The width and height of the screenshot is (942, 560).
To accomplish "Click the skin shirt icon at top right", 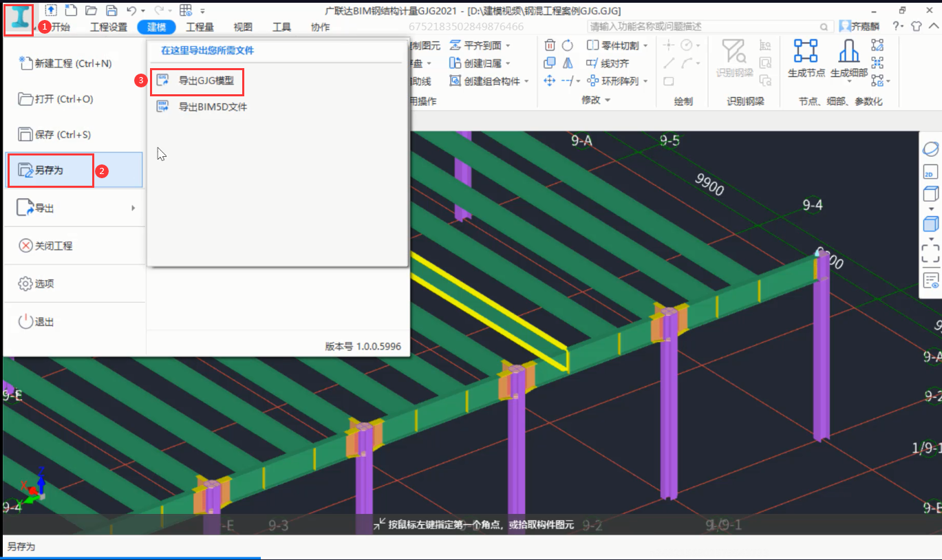I will click(x=916, y=26).
